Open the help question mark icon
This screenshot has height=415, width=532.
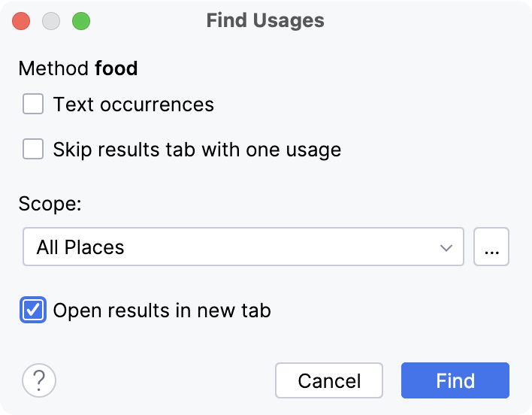(39, 380)
